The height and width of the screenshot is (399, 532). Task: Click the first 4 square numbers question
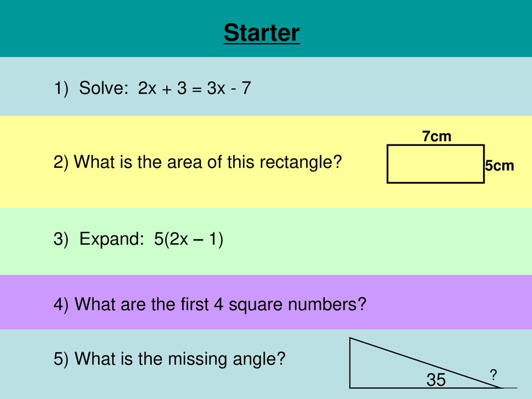[210, 304]
